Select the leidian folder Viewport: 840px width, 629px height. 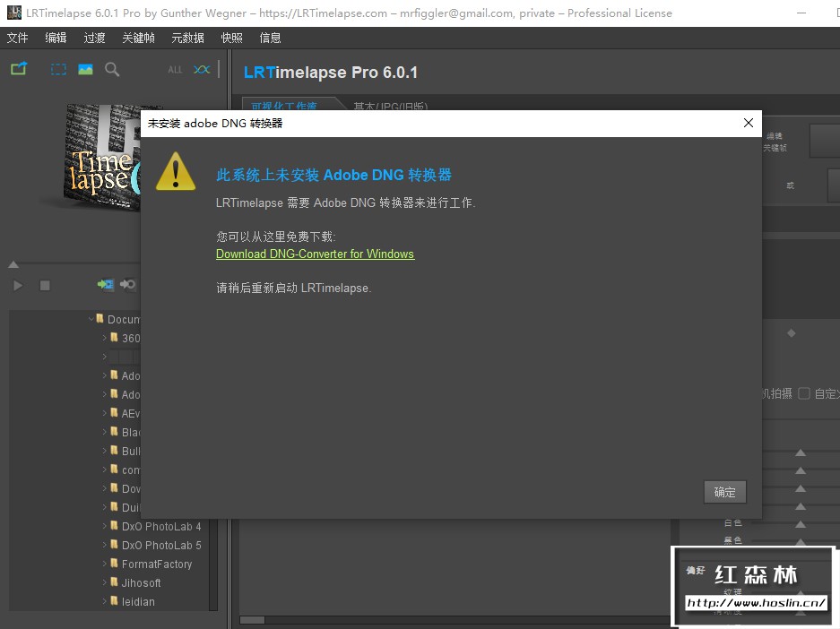(138, 602)
